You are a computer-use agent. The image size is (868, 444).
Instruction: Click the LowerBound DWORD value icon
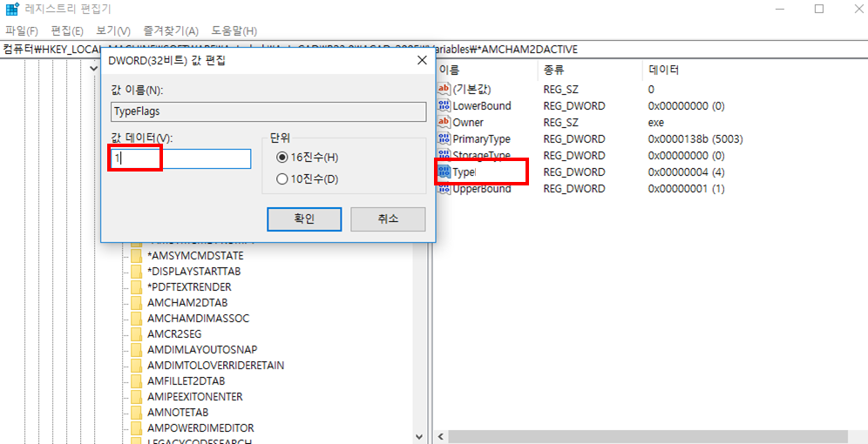444,105
